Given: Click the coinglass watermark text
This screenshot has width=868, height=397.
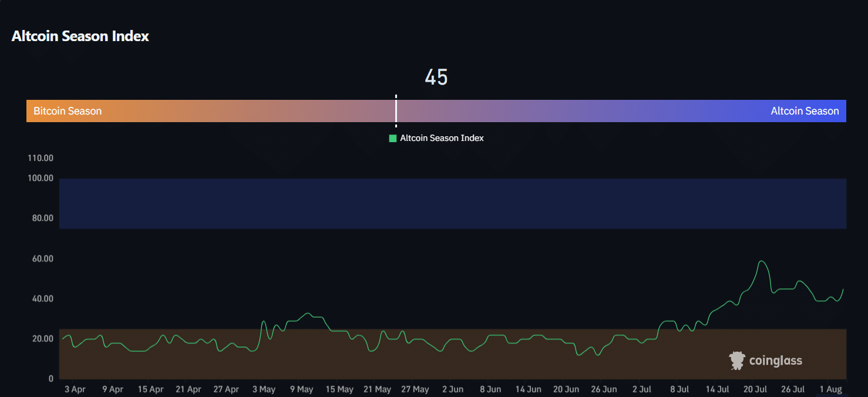Looking at the screenshot, I should click(775, 361).
